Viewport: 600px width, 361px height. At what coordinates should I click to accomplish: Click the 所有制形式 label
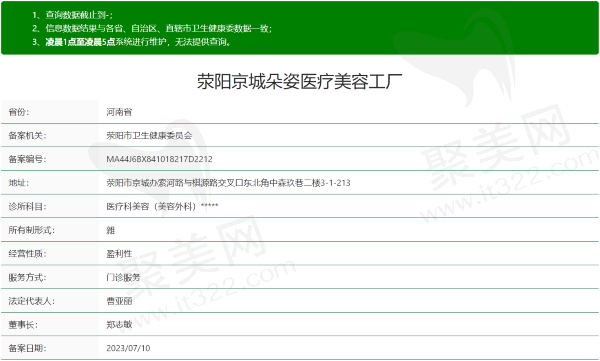(31, 230)
